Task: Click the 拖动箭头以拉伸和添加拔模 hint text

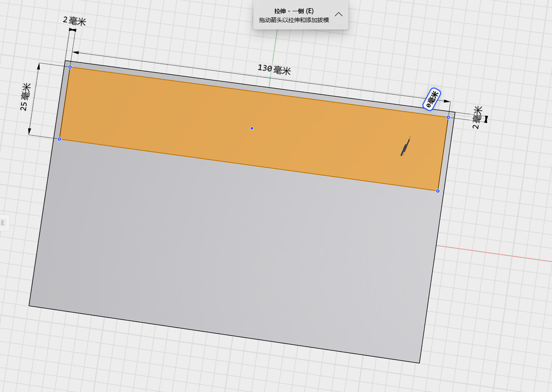Action: pyautogui.click(x=294, y=20)
